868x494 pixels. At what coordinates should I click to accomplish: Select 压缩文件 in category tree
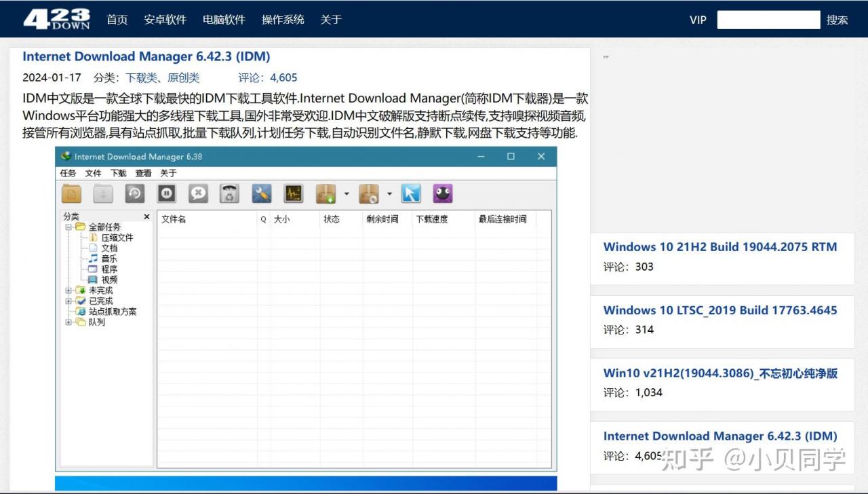click(x=117, y=237)
